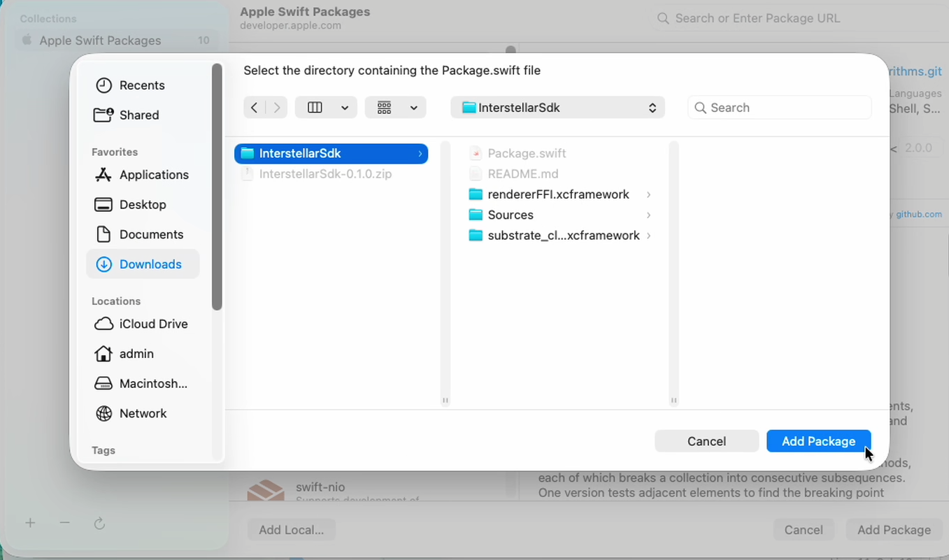Grab the first column resize handle

pyautogui.click(x=445, y=401)
